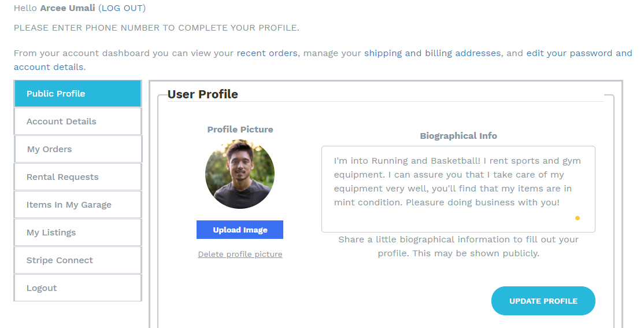The width and height of the screenshot is (644, 328).
Task: Go to My Orders in the sidebar
Action: (77, 149)
